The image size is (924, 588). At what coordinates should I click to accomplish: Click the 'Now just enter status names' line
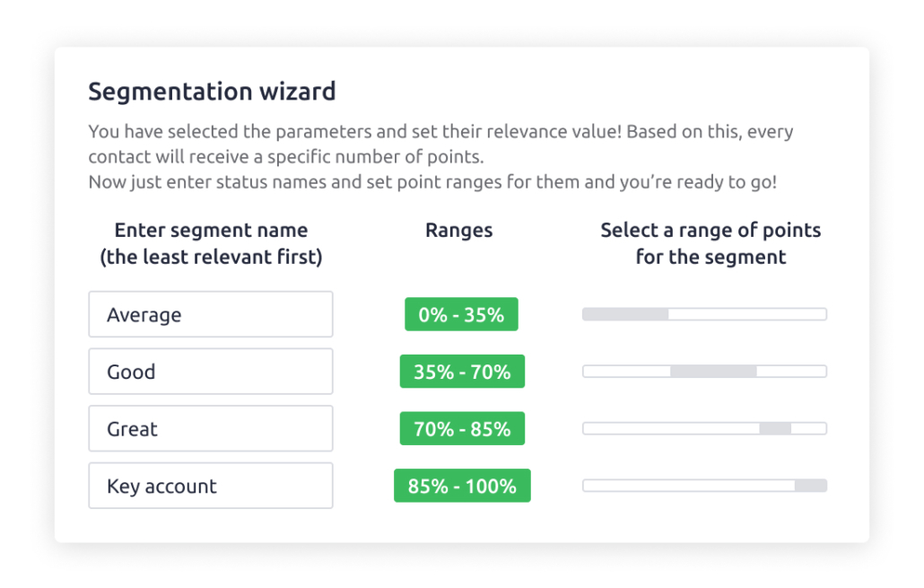pos(431,181)
